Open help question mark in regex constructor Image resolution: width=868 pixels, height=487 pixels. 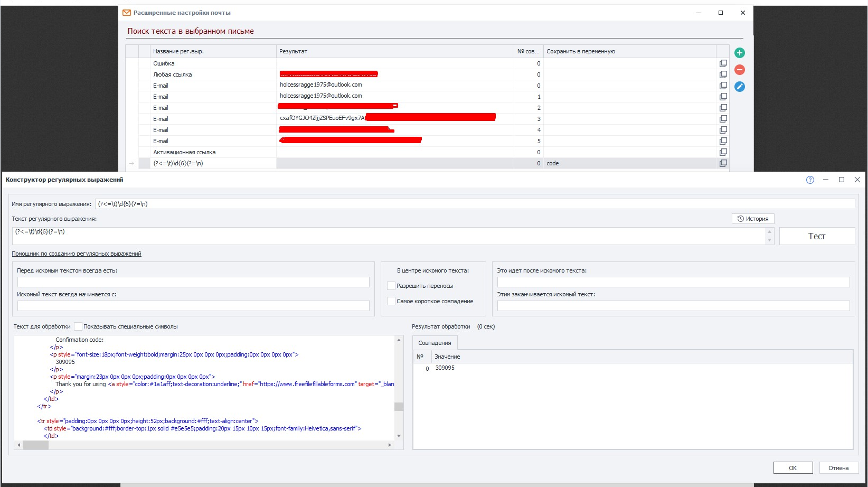coord(810,180)
